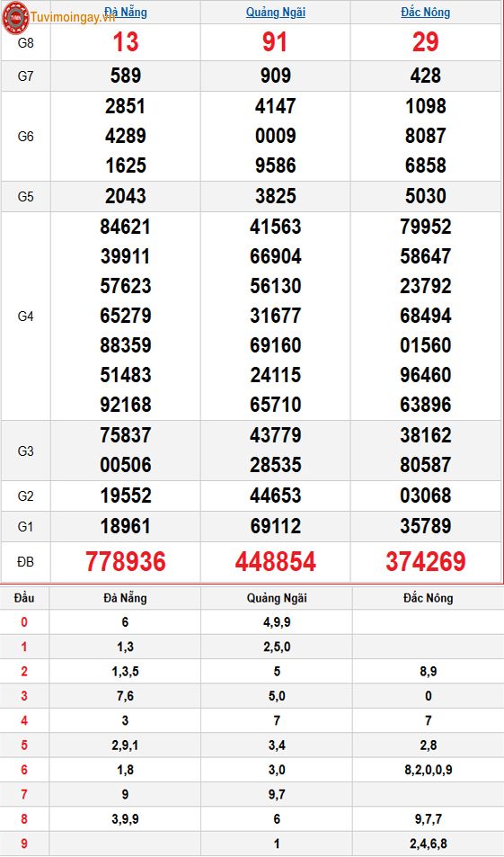
Task: Open the Đắc Nông header link
Action: (425, 12)
